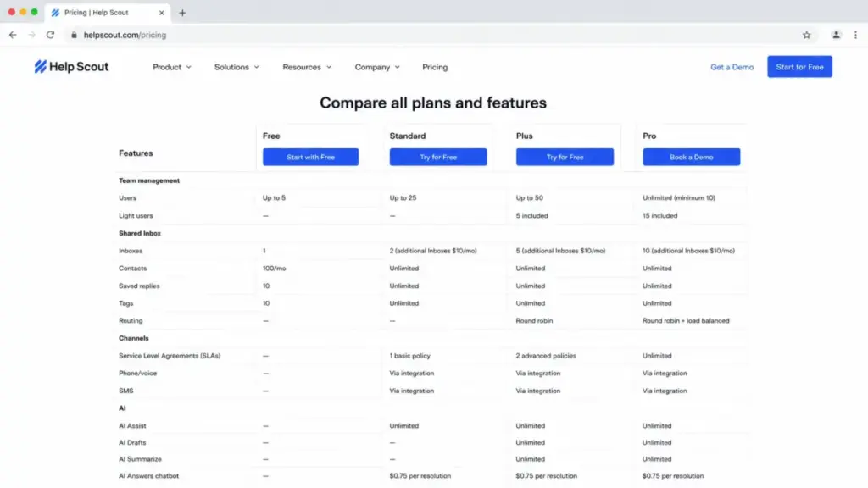Expand the Product dropdown menu
Screen dimensions: 868x488
point(172,67)
